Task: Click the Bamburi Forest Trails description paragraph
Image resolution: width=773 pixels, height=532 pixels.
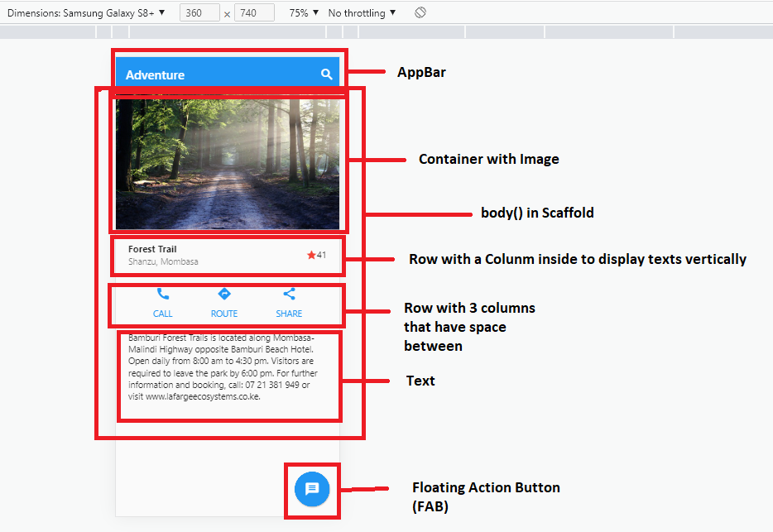Action: point(229,371)
